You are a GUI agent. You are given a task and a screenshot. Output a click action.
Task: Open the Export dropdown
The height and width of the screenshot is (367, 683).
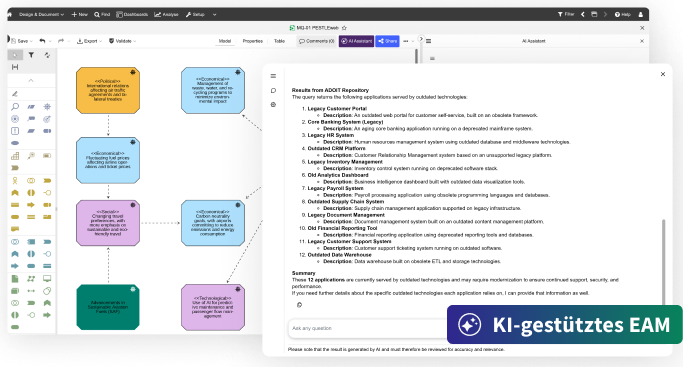[x=89, y=41]
